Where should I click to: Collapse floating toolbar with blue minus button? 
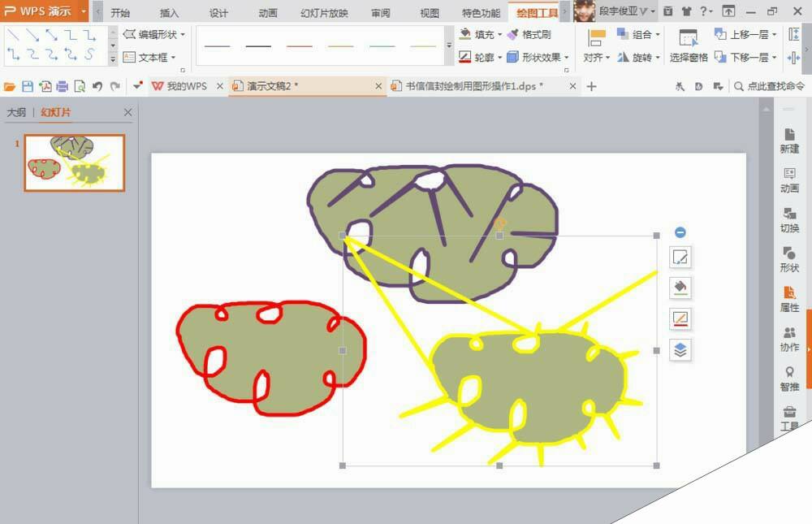[680, 232]
